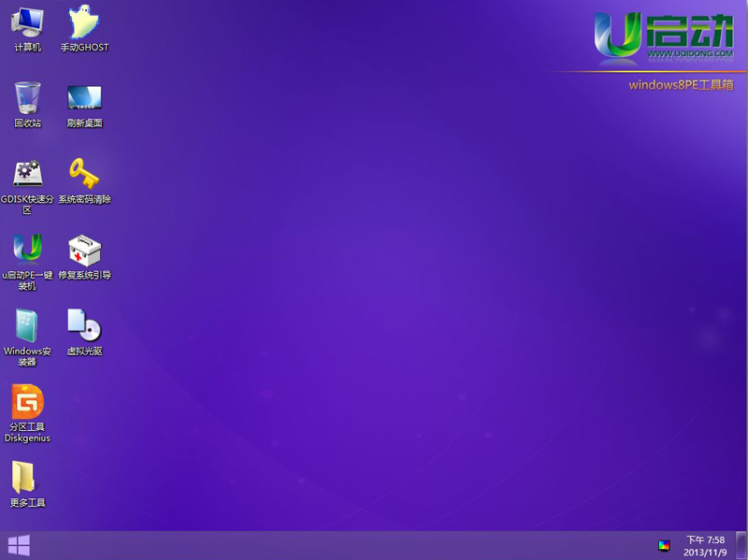Launch 手动GHOST from the desktop

pyautogui.click(x=85, y=21)
